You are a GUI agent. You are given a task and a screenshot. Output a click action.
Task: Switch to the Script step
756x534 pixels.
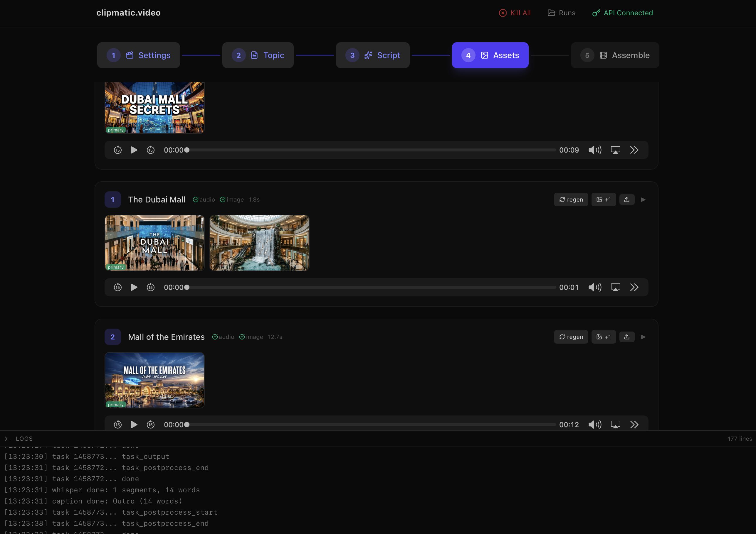(372, 55)
